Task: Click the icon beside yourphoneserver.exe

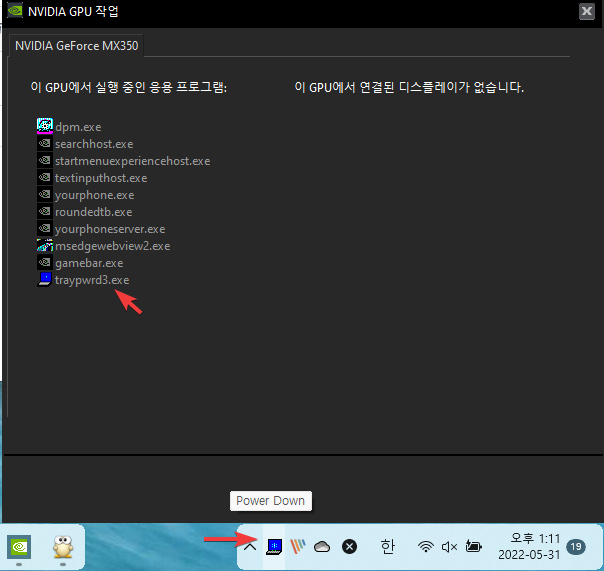Action: coord(45,228)
